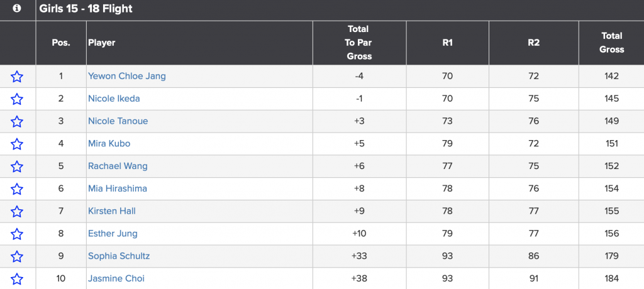Select the Sophia Schultz player name
Screen dimensions: 644x289
pos(119,256)
